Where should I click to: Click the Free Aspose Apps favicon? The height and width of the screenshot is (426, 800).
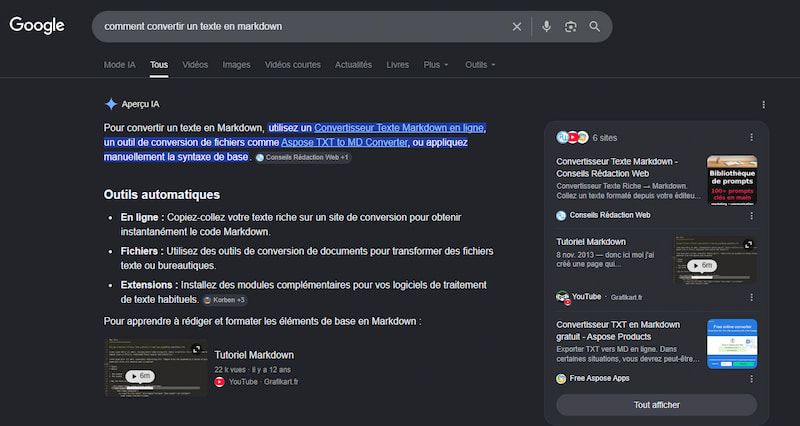pos(561,379)
